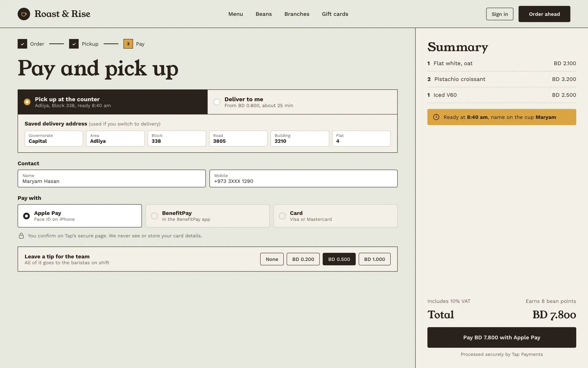This screenshot has width=588, height=368.
Task: Set tip to BD 1.000
Action: click(374, 259)
